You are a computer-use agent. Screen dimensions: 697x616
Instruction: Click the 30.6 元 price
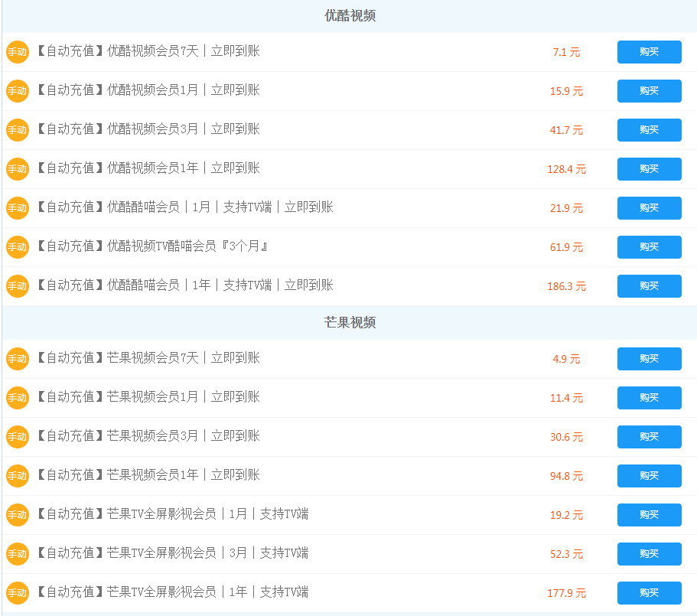(x=566, y=438)
